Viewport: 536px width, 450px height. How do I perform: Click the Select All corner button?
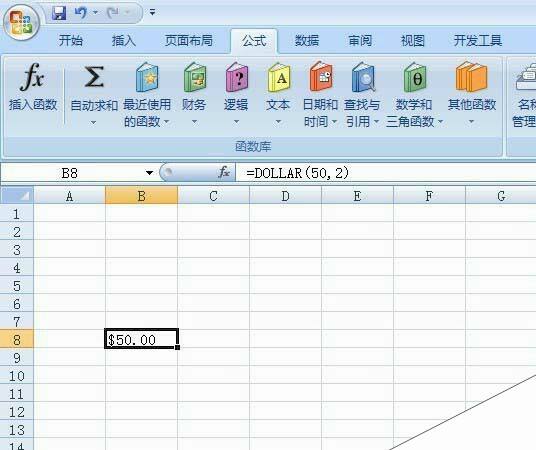(17, 196)
